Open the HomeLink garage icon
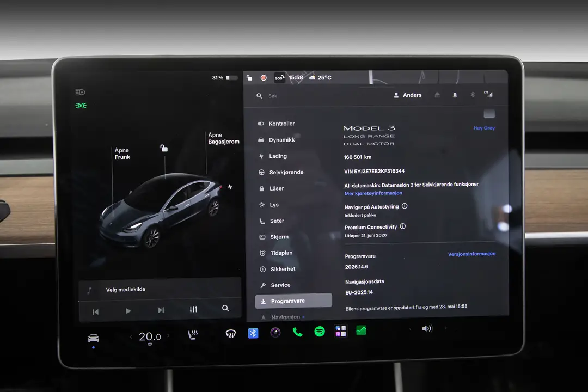This screenshot has width=588, height=392. click(x=437, y=95)
